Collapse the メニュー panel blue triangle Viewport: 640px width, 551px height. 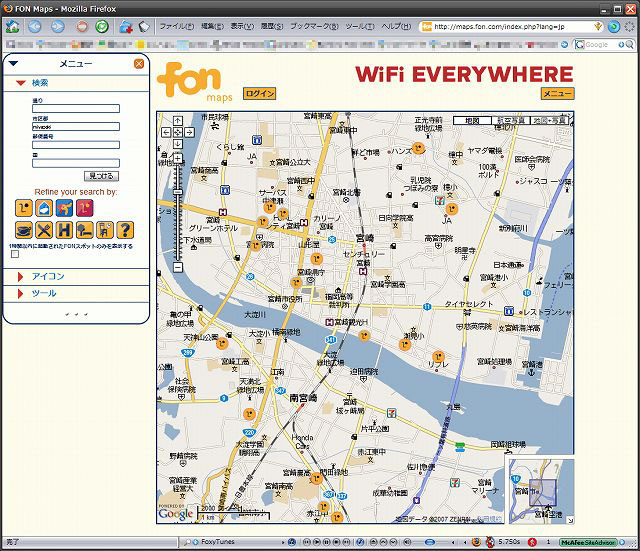pyautogui.click(x=13, y=63)
